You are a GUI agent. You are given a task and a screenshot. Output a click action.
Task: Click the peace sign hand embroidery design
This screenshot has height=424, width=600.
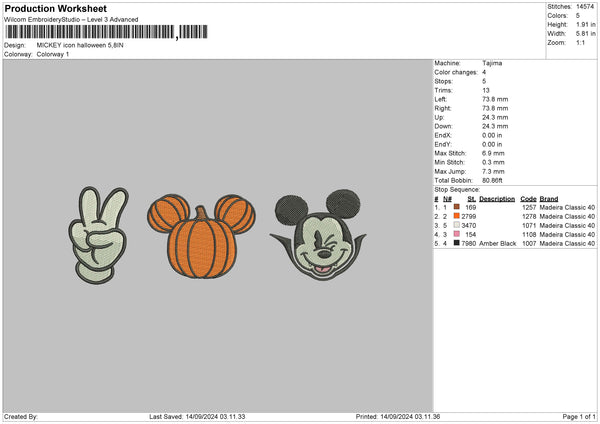click(98, 235)
